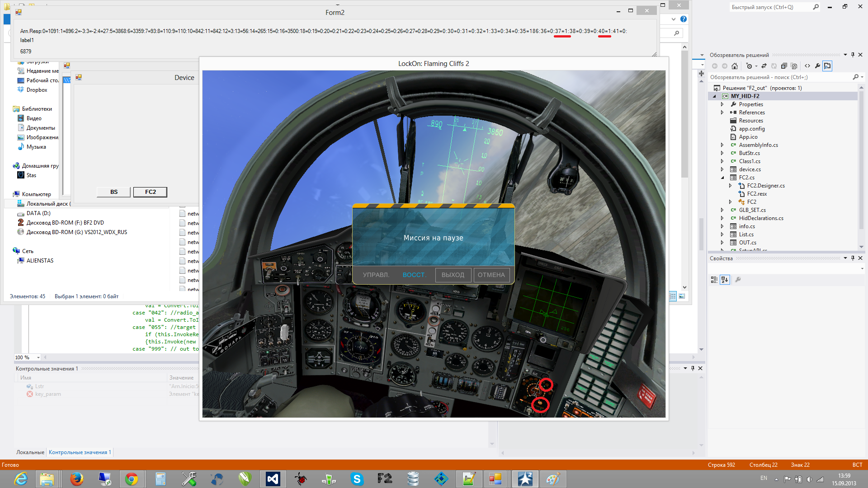Click Collapse All icon in Solution Explorer toolbar
This screenshot has width=868, height=488.
pyautogui.click(x=784, y=66)
